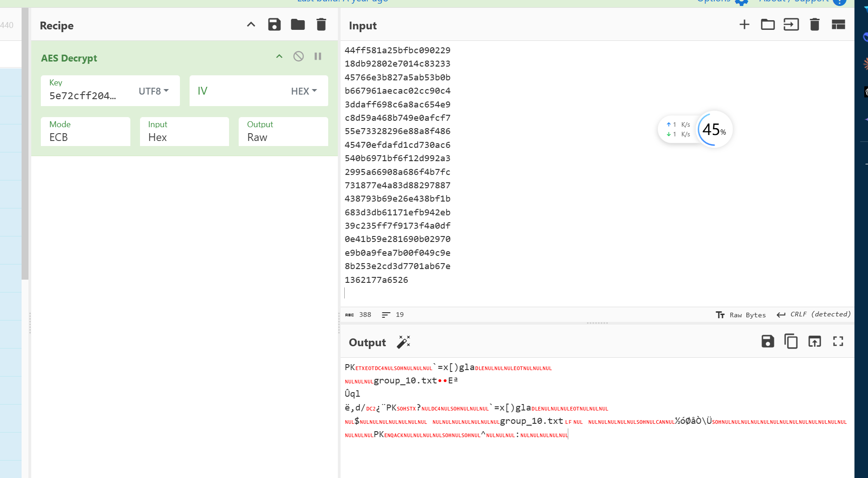Open the Key format UTF8 dropdown
The width and height of the screenshot is (868, 478).
click(x=154, y=91)
